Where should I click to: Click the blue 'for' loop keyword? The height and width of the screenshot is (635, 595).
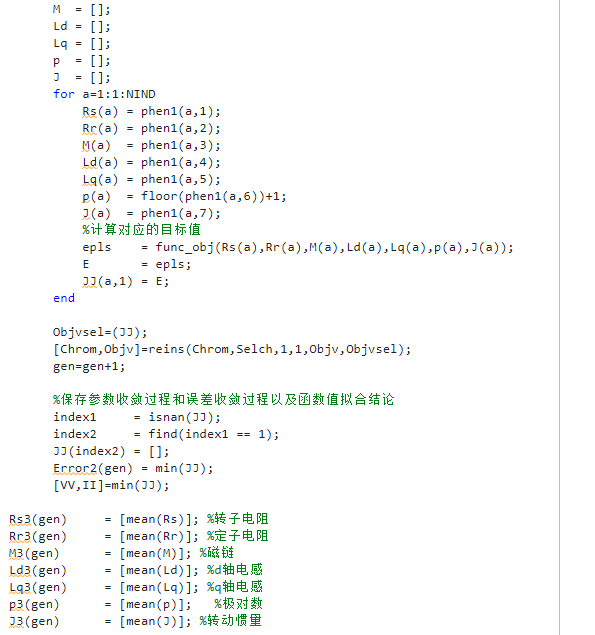[x=64, y=94]
